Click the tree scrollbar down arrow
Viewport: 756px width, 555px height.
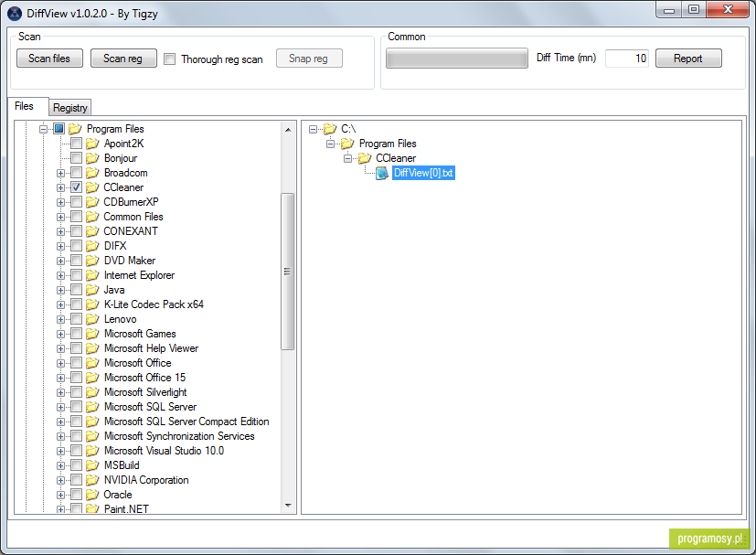point(288,506)
